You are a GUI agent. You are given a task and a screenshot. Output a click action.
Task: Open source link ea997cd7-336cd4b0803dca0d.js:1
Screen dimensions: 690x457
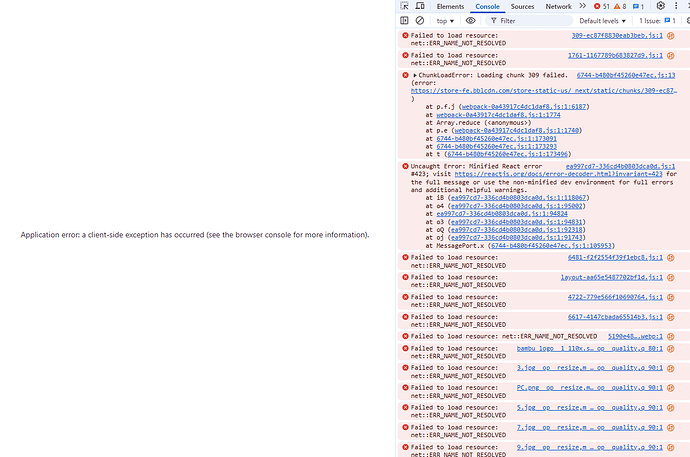click(x=620, y=166)
